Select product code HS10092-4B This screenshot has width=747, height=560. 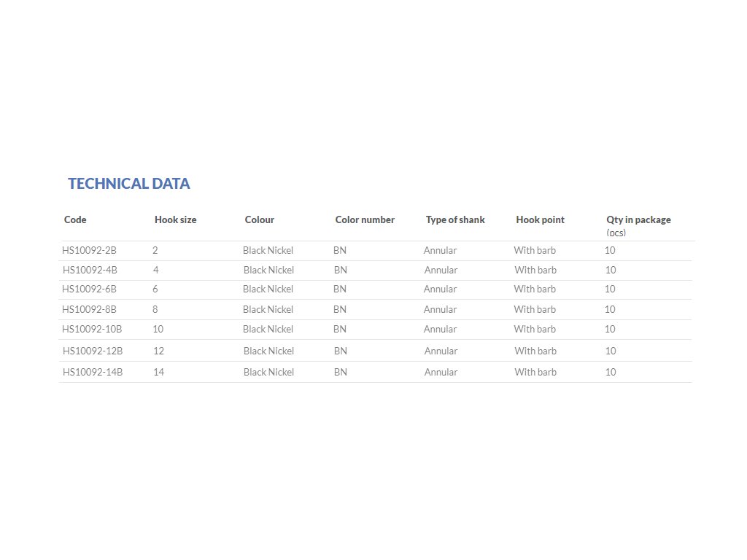point(90,270)
